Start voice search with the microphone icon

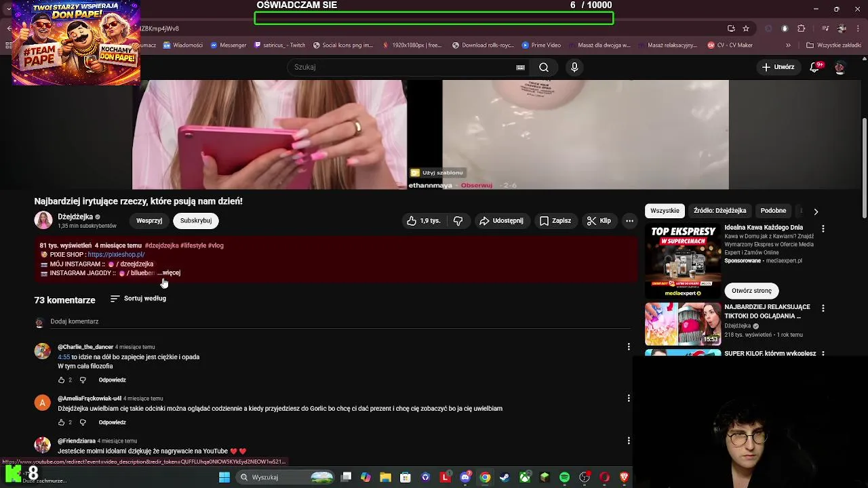[x=574, y=67]
